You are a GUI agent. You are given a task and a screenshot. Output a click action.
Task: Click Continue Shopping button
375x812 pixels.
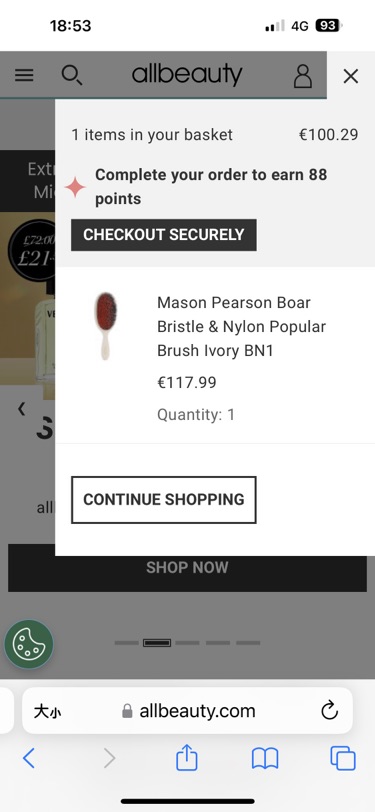(164, 500)
